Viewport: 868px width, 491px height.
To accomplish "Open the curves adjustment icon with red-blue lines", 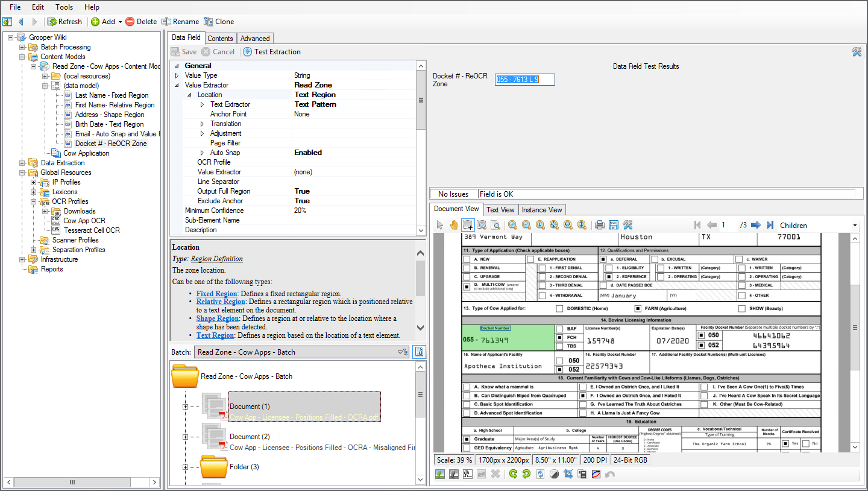I will (x=596, y=474).
